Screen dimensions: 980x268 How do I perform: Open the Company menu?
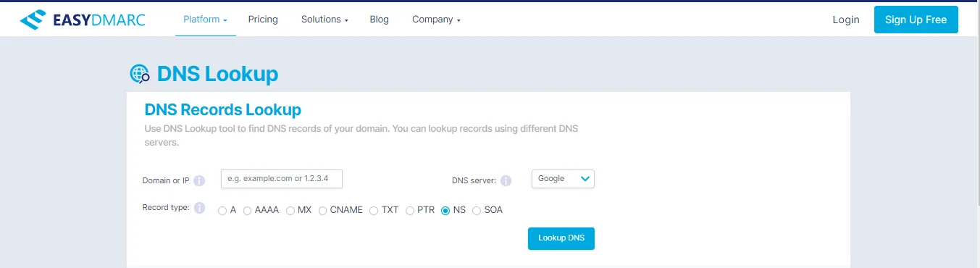(x=436, y=20)
